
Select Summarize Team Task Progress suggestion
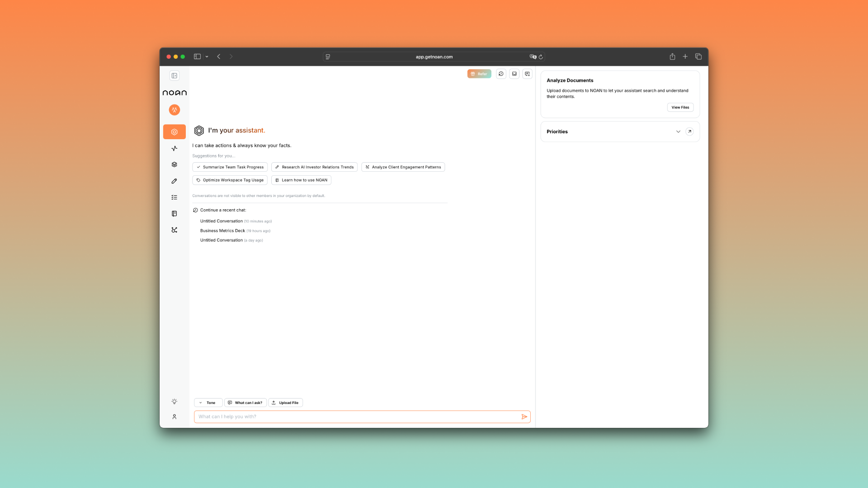point(230,167)
